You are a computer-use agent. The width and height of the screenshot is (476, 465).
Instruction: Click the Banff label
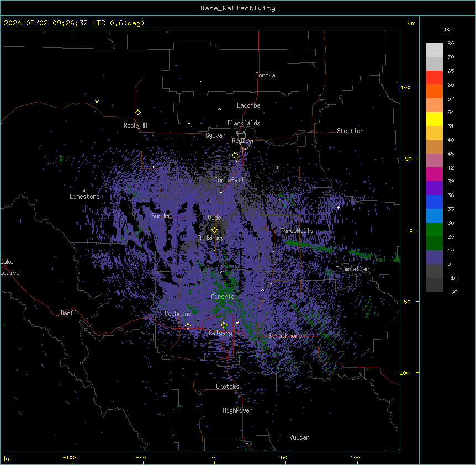[68, 313]
